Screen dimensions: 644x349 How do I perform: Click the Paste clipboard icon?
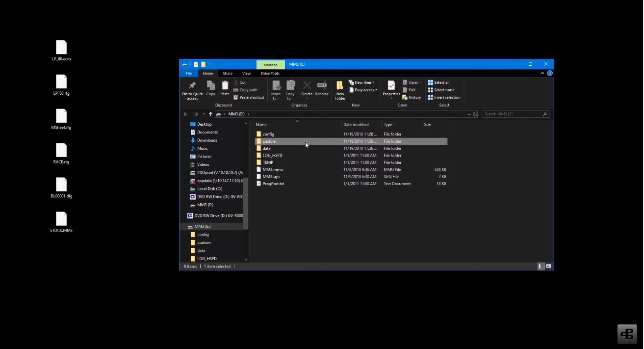[225, 86]
